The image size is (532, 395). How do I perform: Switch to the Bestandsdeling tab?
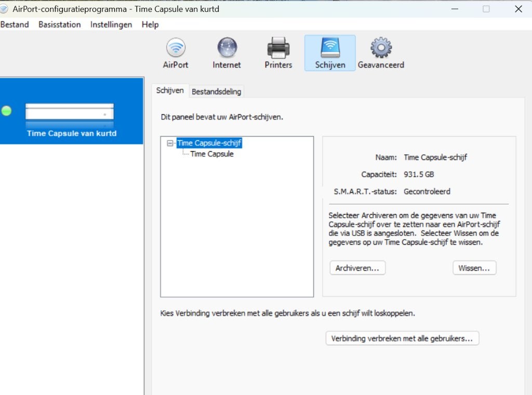tap(217, 91)
